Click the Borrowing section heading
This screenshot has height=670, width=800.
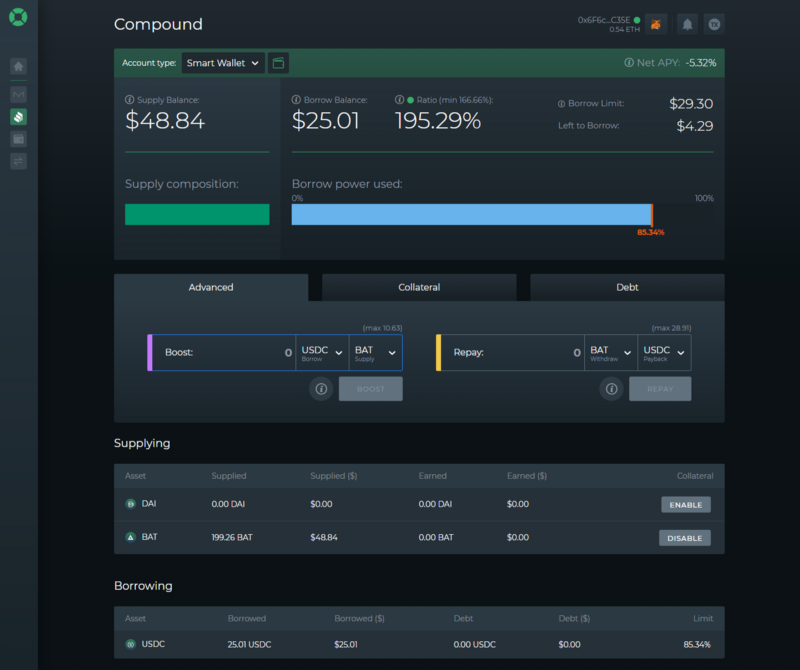point(143,586)
